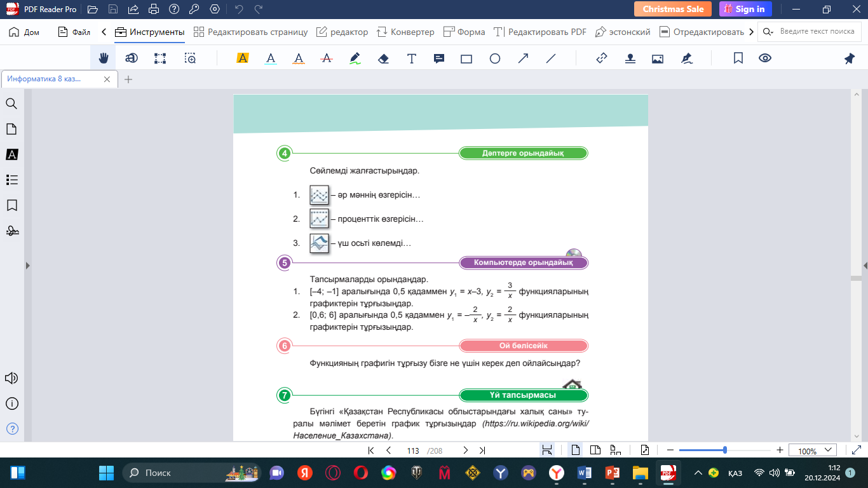Select the text selection tool
Image resolution: width=868 pixels, height=488 pixels.
tap(132, 58)
